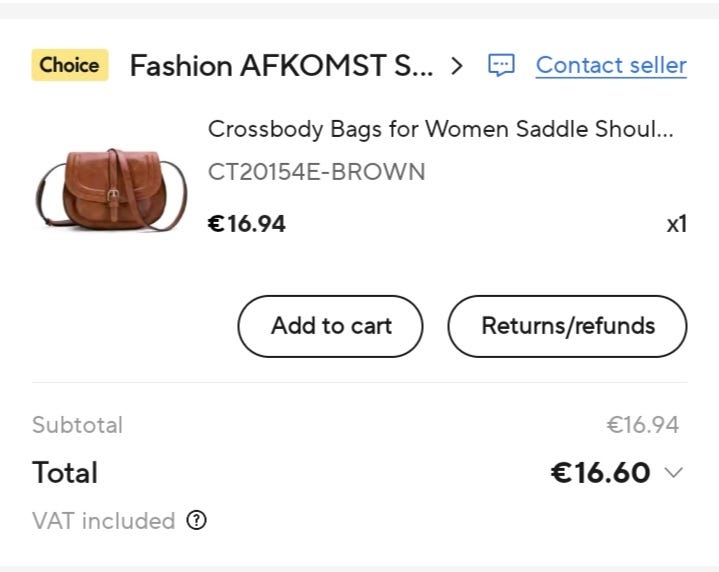Click the chat bubble icon beside Contact seller

click(501, 66)
